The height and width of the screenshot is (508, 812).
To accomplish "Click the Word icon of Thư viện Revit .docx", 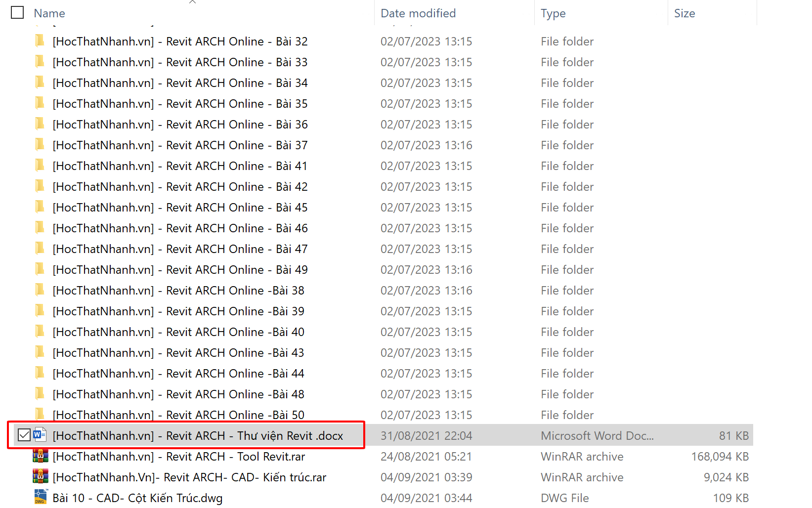I will click(x=40, y=435).
